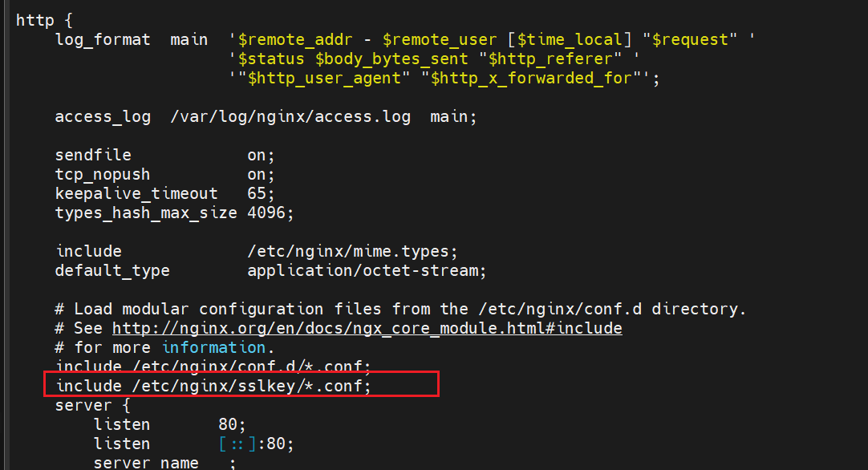The width and height of the screenshot is (868, 470).
Task: Click the keepalive_timeout value 65
Action: pos(260,193)
